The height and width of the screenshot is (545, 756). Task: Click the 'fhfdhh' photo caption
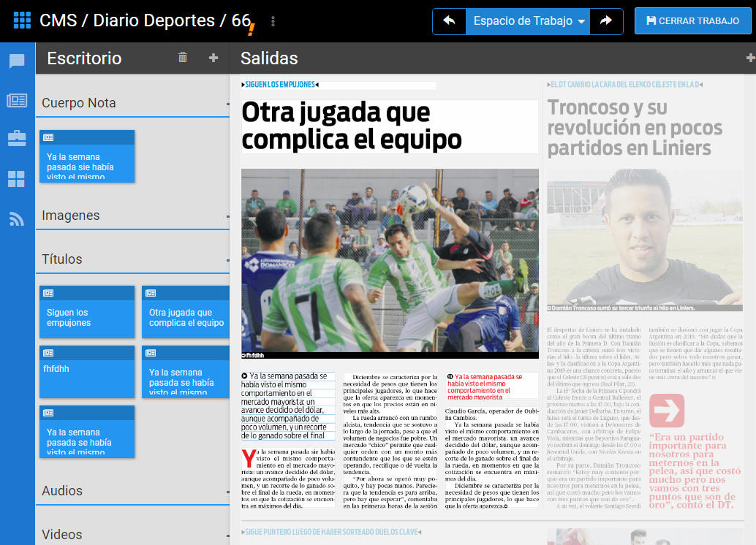coord(253,356)
